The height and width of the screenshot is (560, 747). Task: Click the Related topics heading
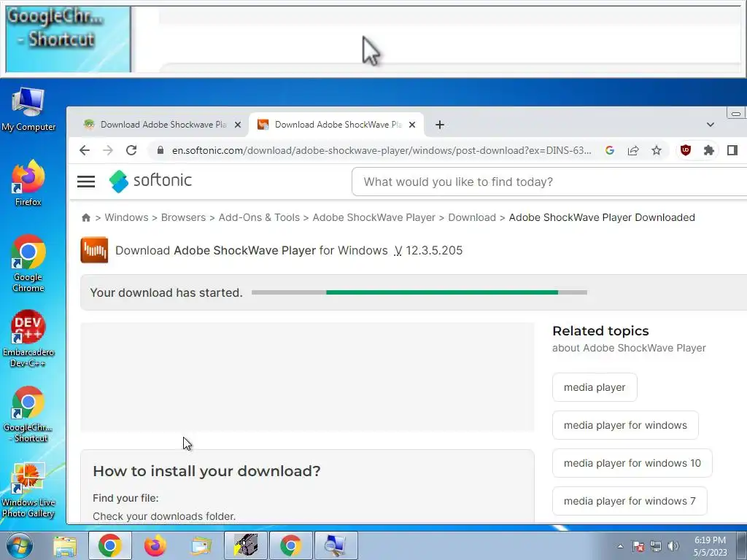click(x=600, y=331)
